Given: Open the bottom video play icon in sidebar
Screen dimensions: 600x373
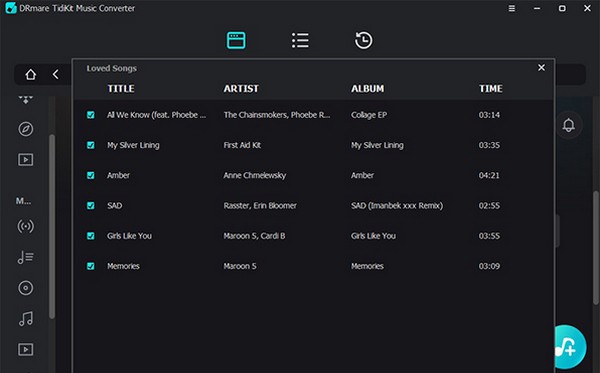Looking at the screenshot, I should (x=26, y=349).
